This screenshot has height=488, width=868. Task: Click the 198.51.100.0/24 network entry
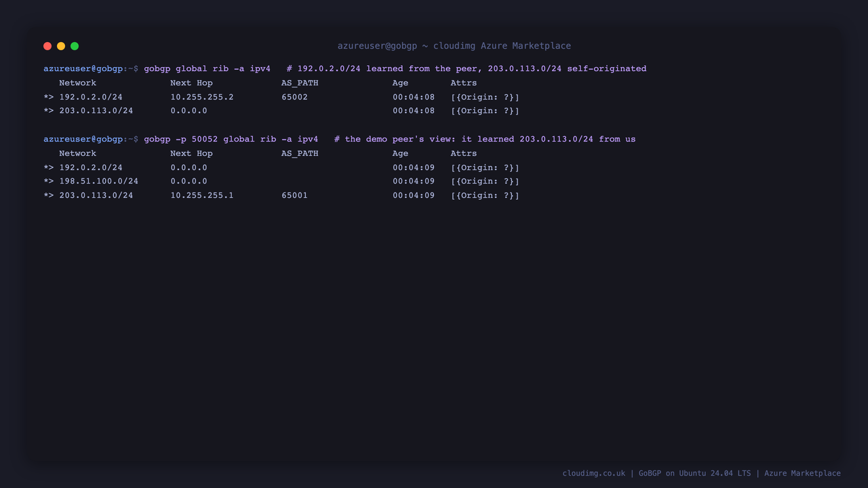click(x=98, y=181)
